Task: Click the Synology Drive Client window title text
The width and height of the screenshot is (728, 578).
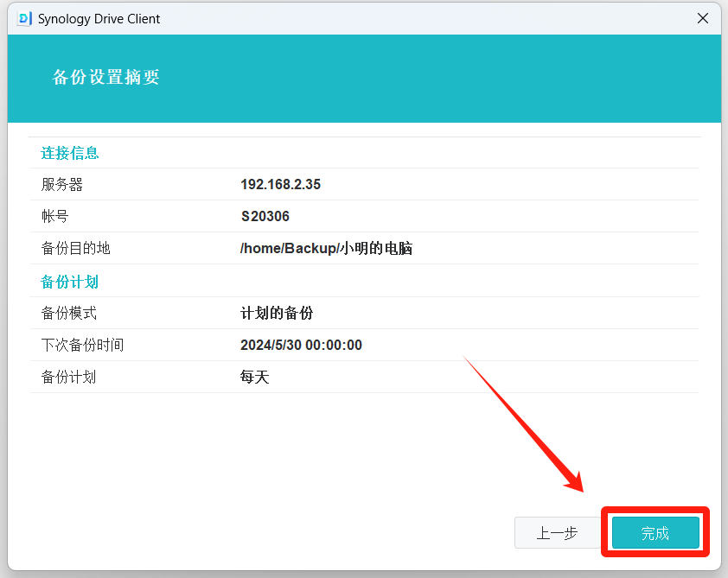Action: click(x=99, y=18)
